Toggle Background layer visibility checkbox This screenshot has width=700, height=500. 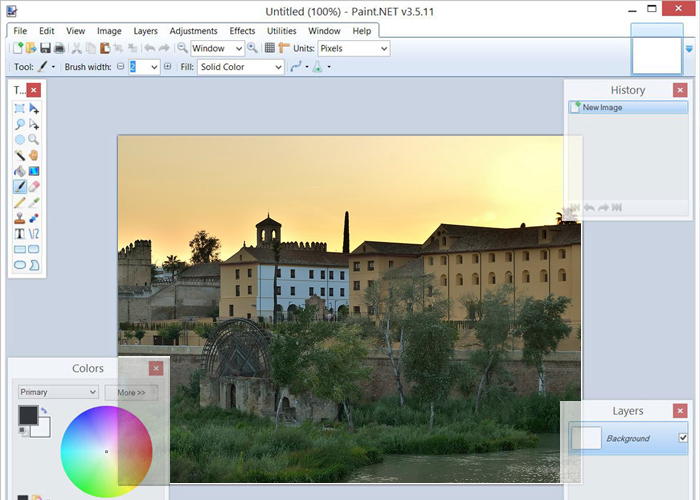683,438
